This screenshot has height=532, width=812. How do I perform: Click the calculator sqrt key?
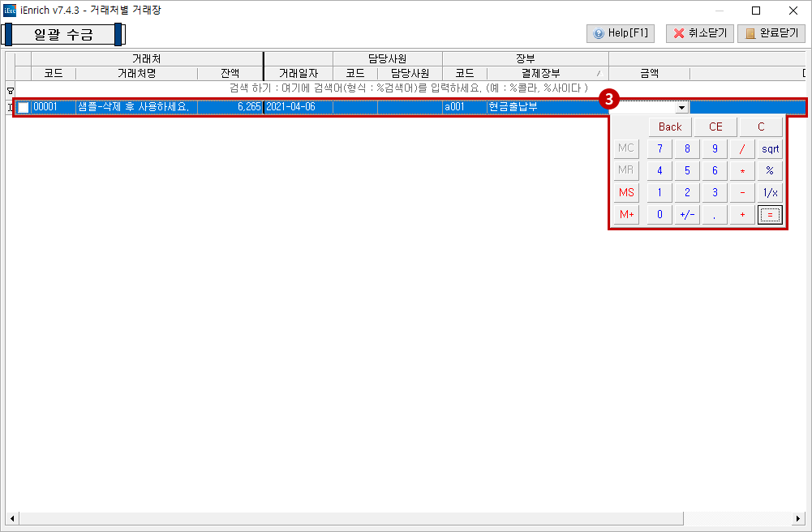pos(770,148)
